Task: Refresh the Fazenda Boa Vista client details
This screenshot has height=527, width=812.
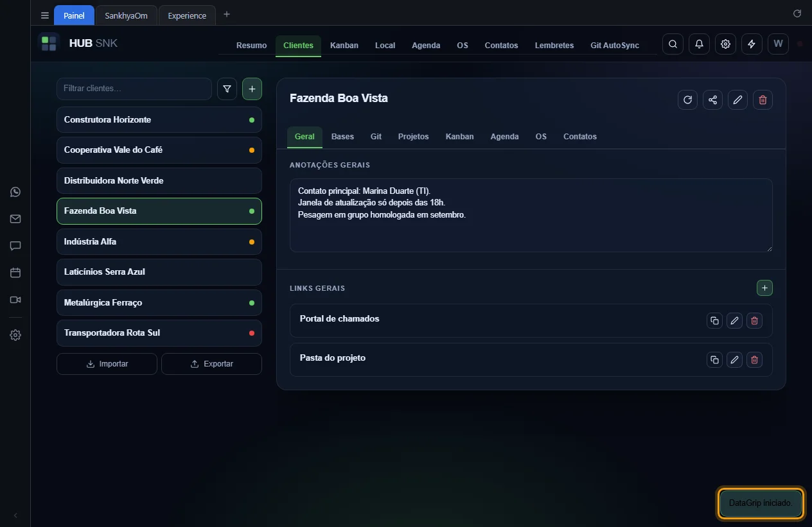Action: click(687, 99)
